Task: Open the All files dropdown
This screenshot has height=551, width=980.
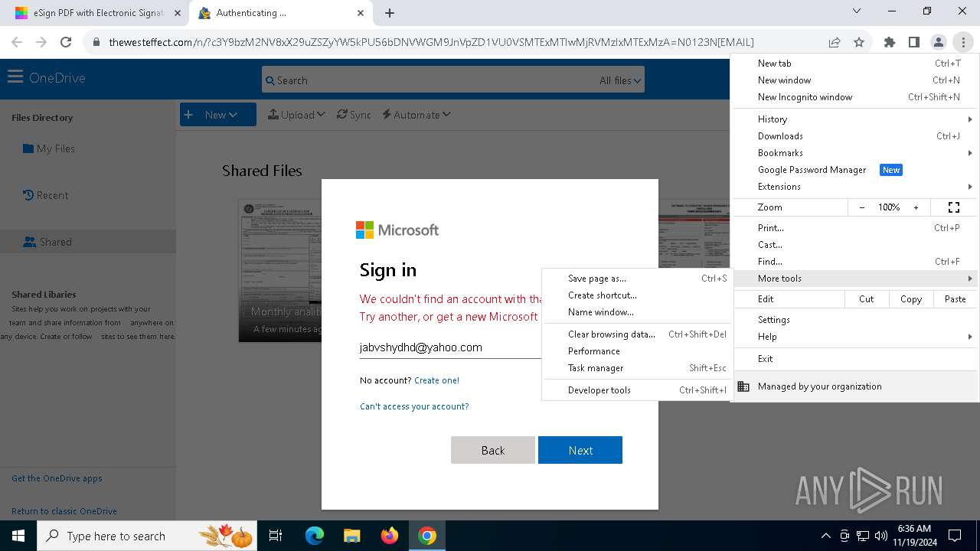Action: pyautogui.click(x=621, y=80)
